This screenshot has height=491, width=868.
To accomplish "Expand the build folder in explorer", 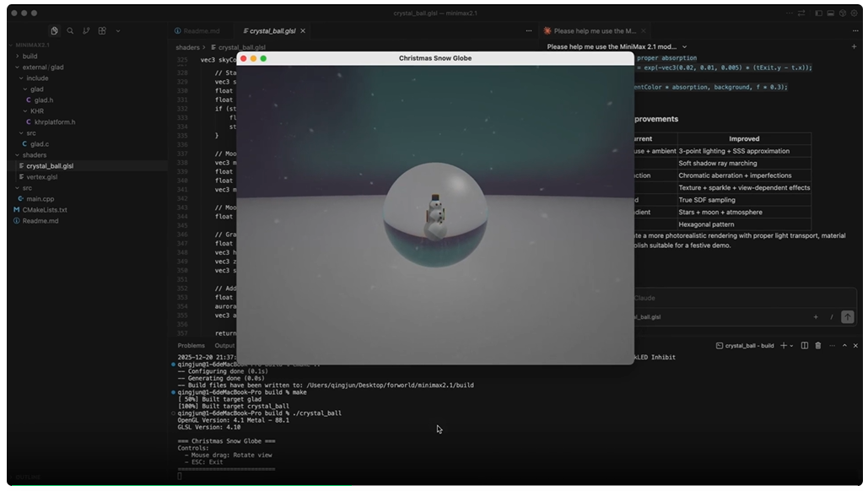I will click(x=30, y=57).
